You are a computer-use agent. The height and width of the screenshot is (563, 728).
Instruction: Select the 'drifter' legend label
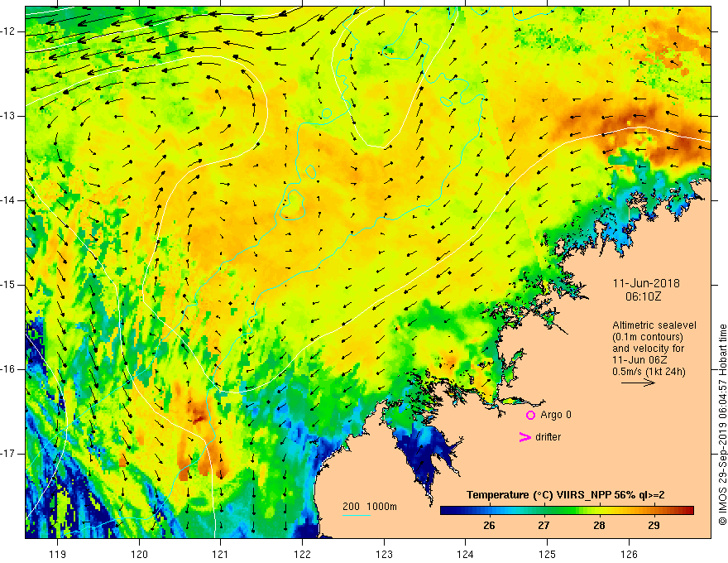pyautogui.click(x=548, y=437)
